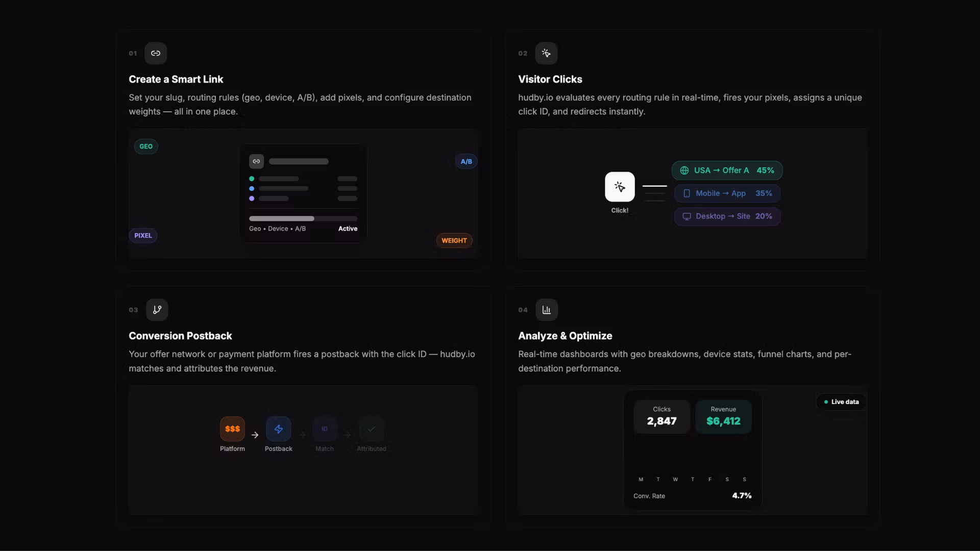Click the A/B badge
980x551 pixels.
click(x=466, y=162)
